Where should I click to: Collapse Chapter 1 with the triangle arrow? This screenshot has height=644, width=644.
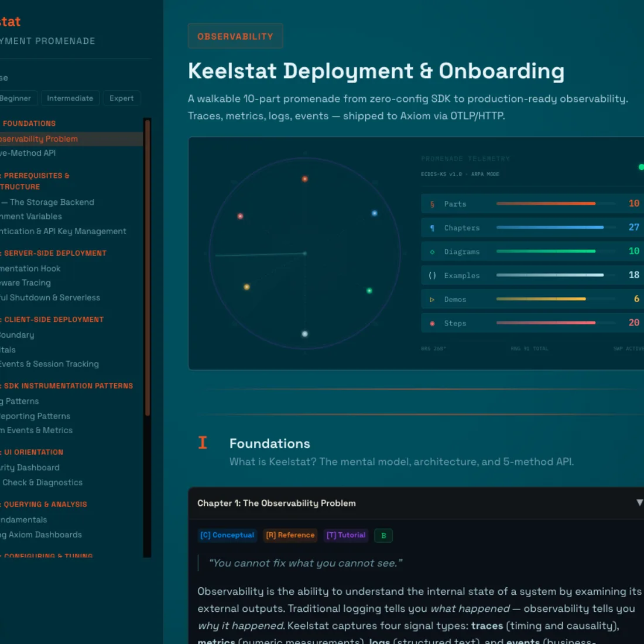pos(639,503)
